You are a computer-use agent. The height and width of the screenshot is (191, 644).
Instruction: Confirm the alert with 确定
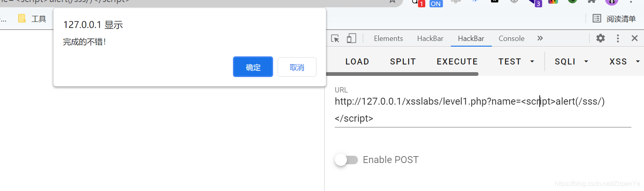(x=253, y=67)
